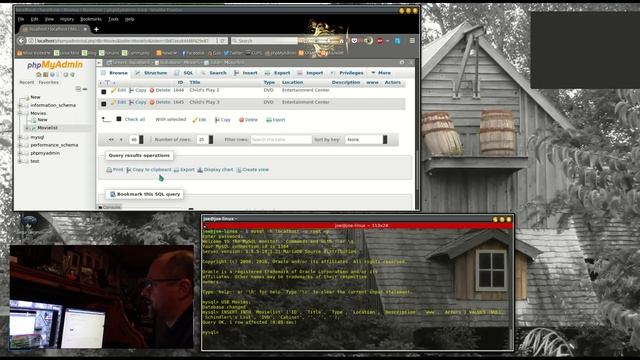Image resolution: width=640 pixels, height=360 pixels.
Task: Click Favorites link in sidebar
Action: pos(49,82)
